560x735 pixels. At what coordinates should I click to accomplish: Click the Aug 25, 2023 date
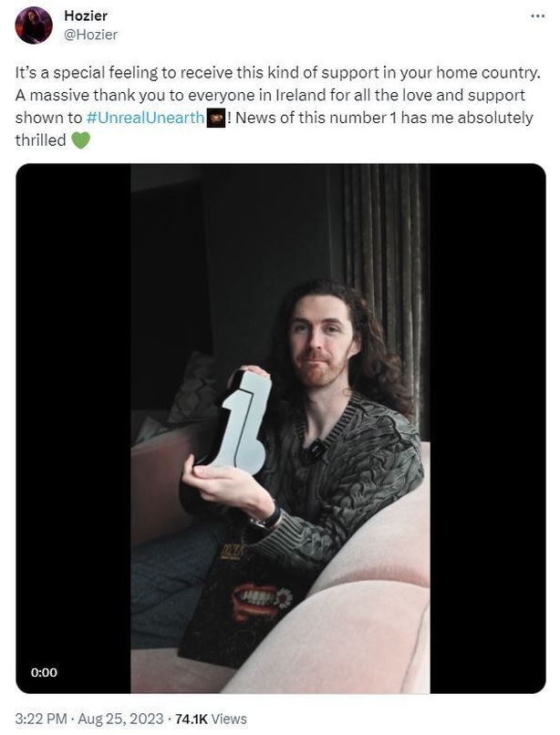coord(120,719)
